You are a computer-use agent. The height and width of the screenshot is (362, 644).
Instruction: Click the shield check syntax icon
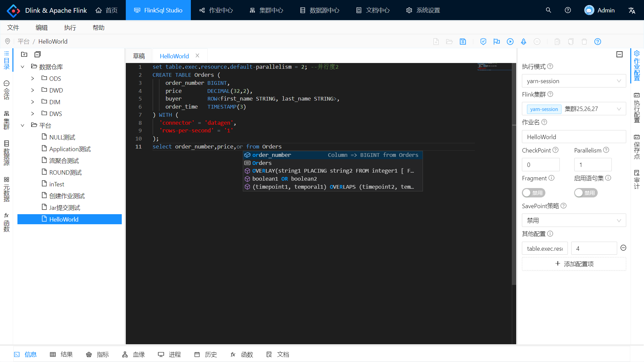[483, 42]
